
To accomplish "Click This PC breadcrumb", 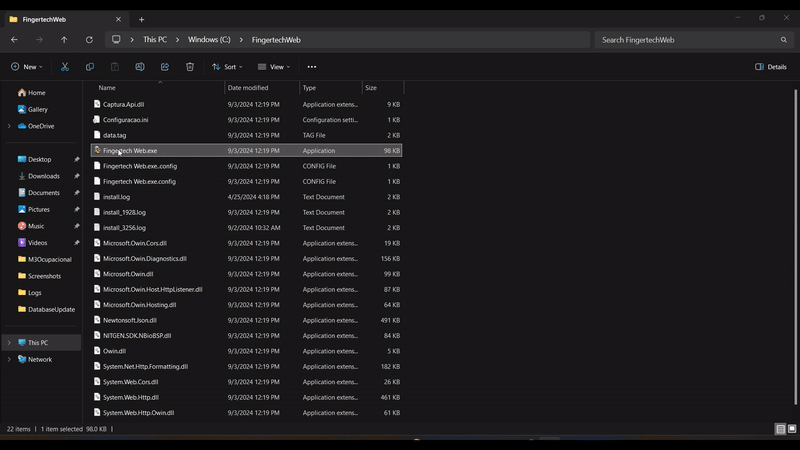I will click(x=155, y=39).
